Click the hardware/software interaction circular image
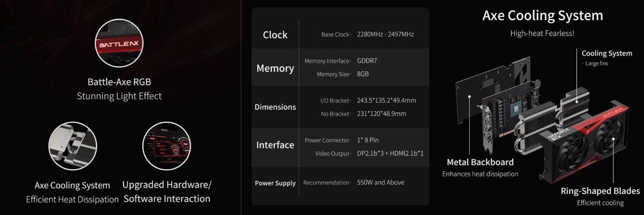The width and height of the screenshot is (644, 215). 167,146
